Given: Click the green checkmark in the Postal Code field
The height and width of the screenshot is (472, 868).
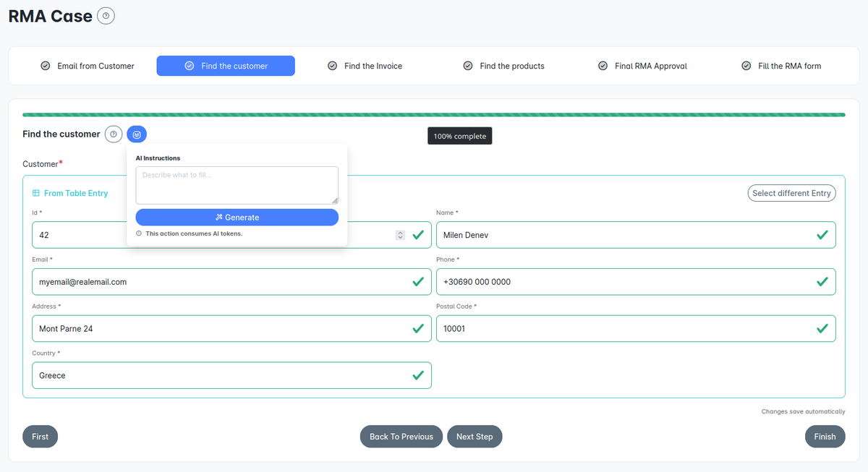Looking at the screenshot, I should [822, 328].
